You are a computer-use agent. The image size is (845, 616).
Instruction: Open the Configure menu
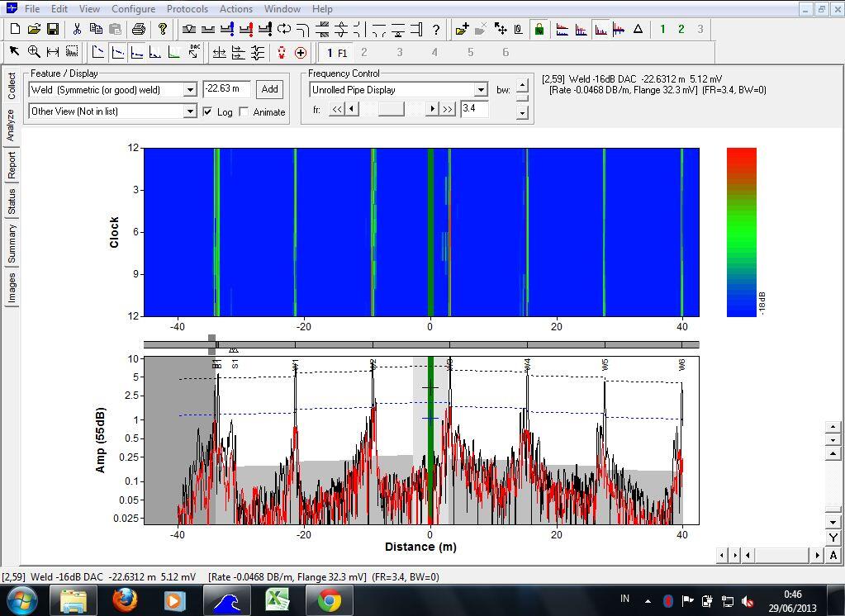(x=133, y=8)
